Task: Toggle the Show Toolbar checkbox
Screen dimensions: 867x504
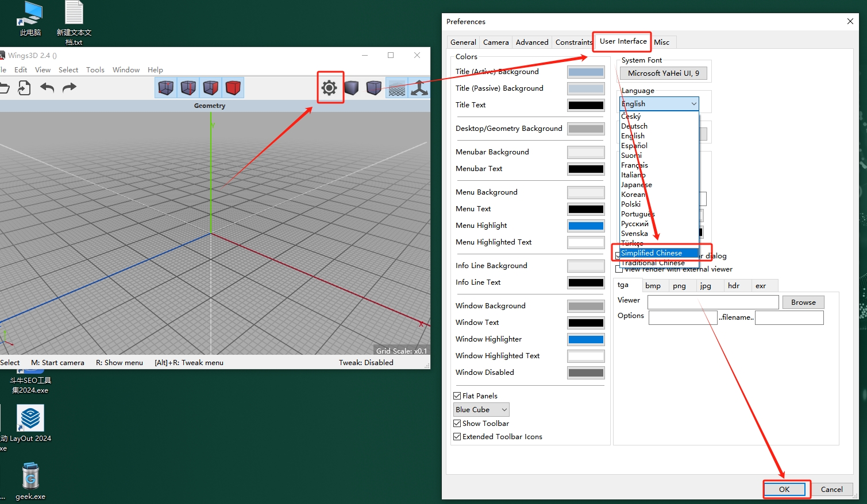Action: tap(457, 424)
